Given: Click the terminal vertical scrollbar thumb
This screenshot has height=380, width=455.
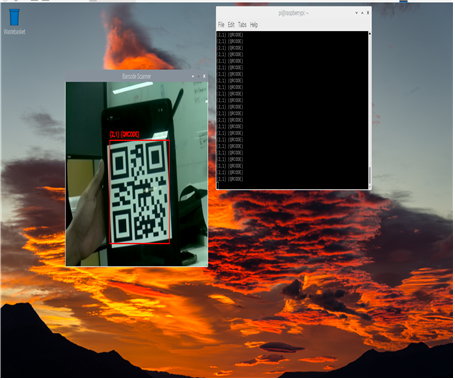Looking at the screenshot, I should 370,175.
